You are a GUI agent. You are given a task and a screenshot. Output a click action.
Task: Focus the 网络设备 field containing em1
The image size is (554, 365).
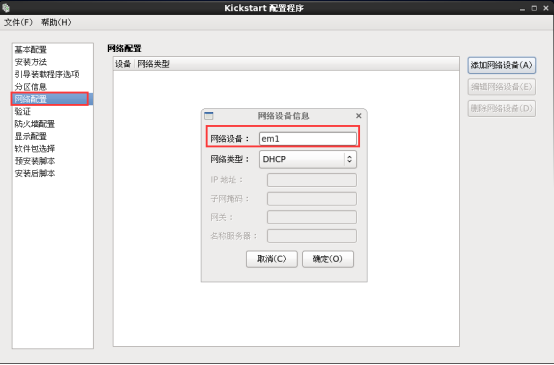pyautogui.click(x=308, y=139)
